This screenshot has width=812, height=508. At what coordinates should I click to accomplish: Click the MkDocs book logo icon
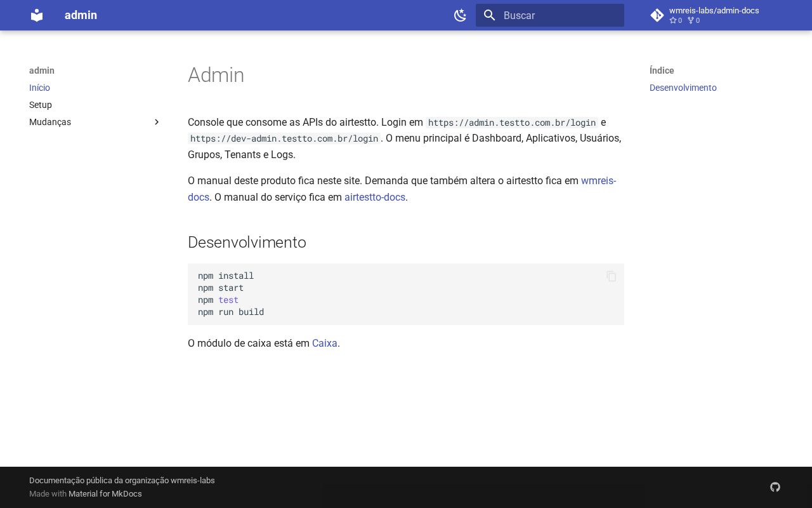pos(37,15)
